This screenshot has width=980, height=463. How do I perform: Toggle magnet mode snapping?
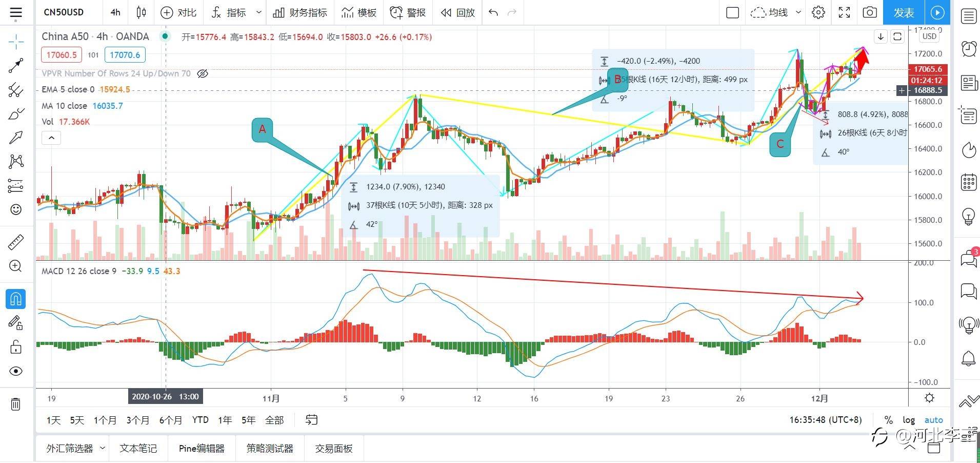point(16,299)
